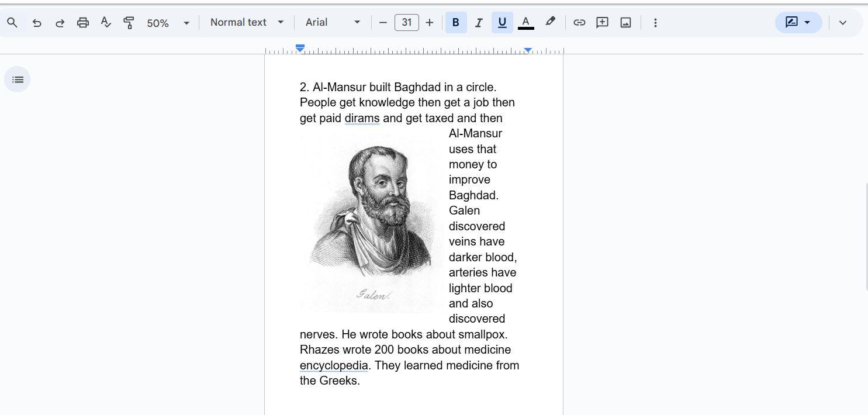868x415 pixels.
Task: Add a comment to the document
Action: click(x=602, y=23)
